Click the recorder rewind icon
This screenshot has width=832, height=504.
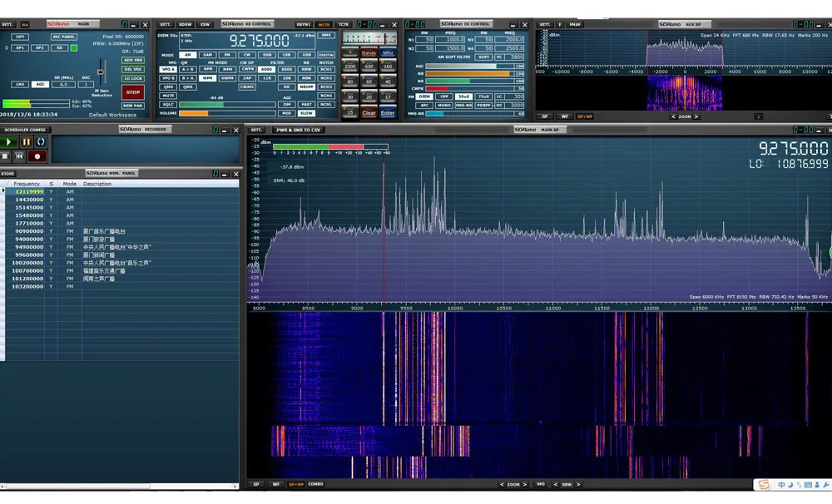click(x=21, y=156)
